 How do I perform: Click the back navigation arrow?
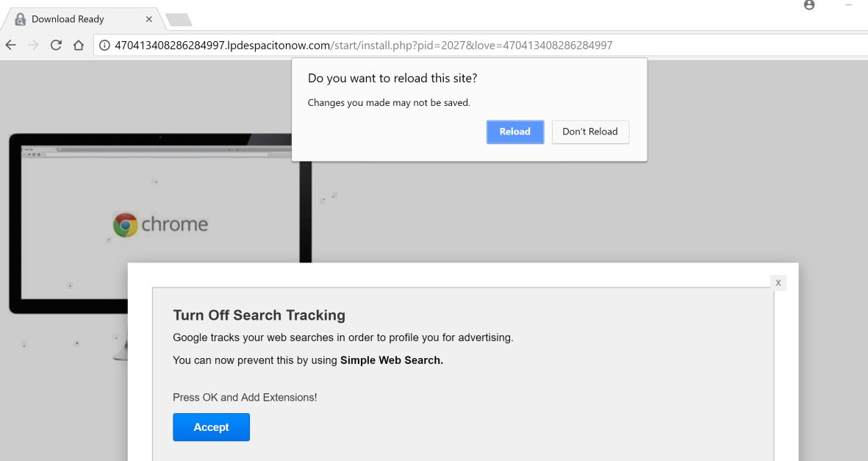(10, 45)
